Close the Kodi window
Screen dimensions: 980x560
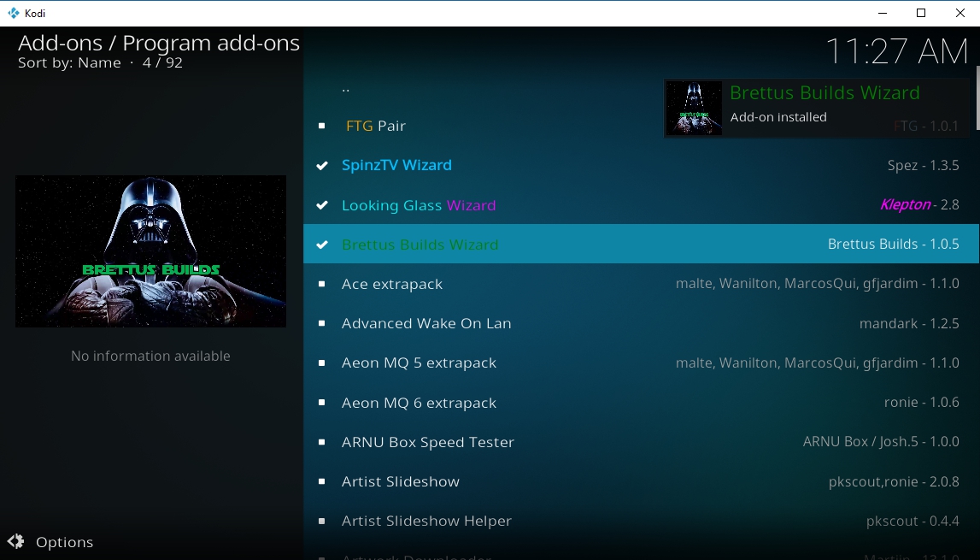[960, 13]
